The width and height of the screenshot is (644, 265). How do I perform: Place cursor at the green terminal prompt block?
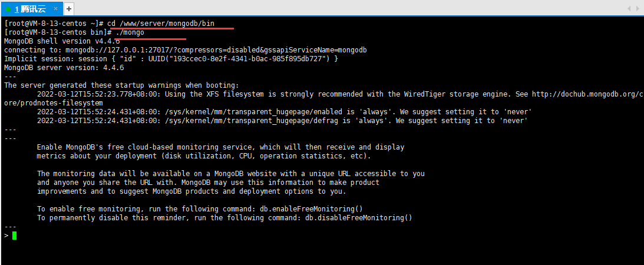point(14,236)
